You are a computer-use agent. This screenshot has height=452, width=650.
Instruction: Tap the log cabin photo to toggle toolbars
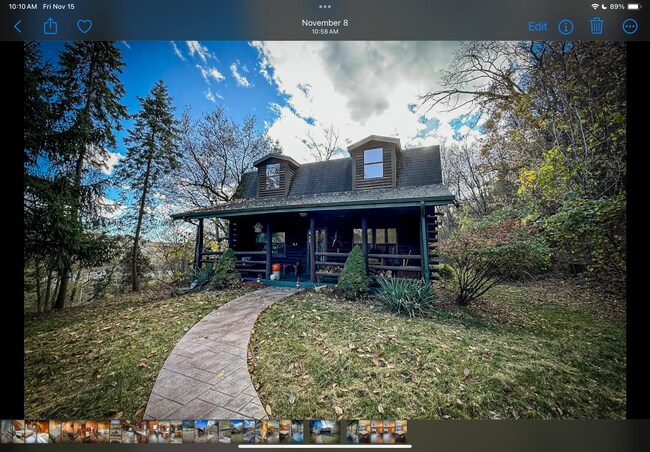tap(325, 230)
